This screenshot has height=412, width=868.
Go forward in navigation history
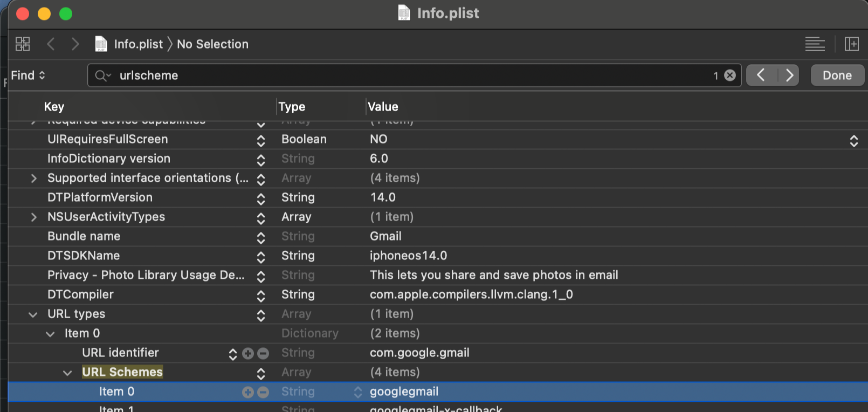coord(75,44)
